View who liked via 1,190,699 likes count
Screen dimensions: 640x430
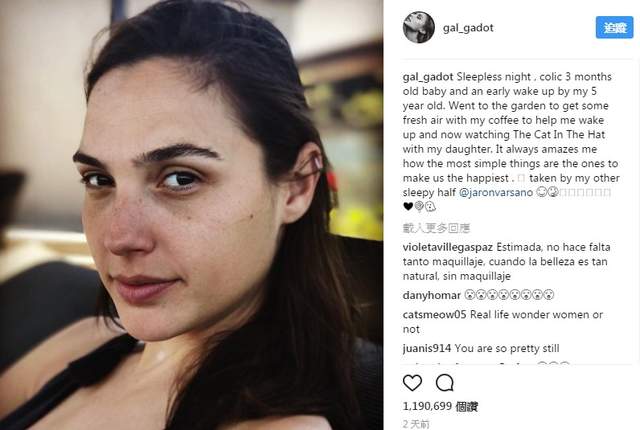tap(440, 406)
